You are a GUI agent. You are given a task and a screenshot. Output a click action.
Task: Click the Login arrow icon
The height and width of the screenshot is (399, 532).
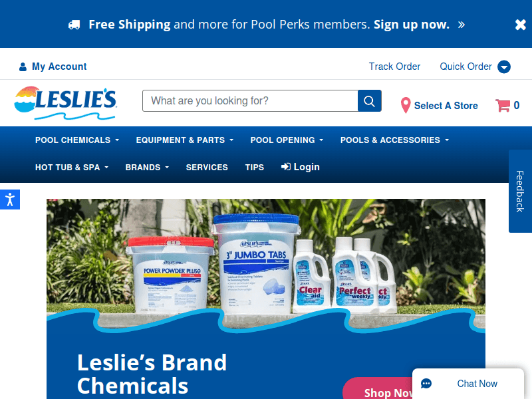286,167
